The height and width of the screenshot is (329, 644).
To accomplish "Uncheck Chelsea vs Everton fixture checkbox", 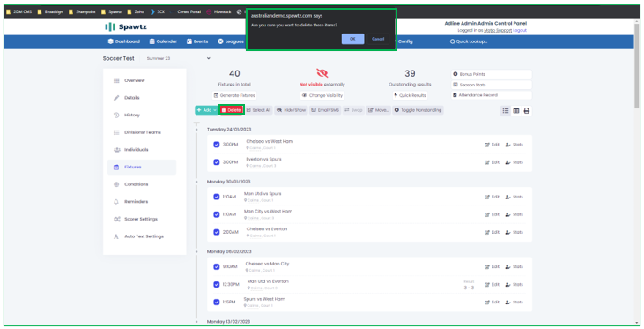I will (x=217, y=232).
